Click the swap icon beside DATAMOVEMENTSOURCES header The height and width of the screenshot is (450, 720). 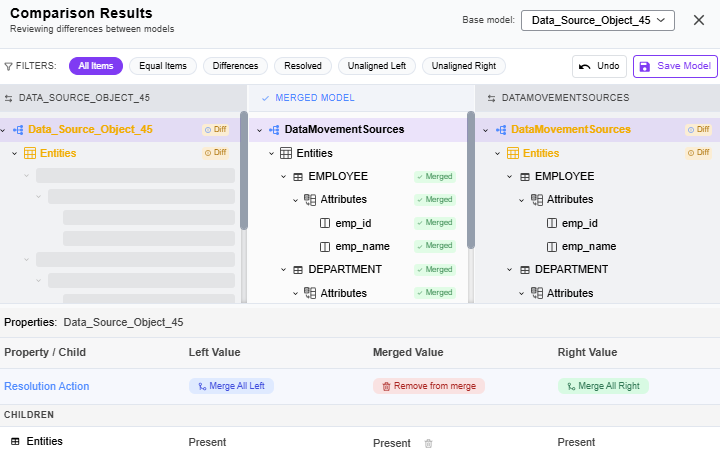point(491,98)
